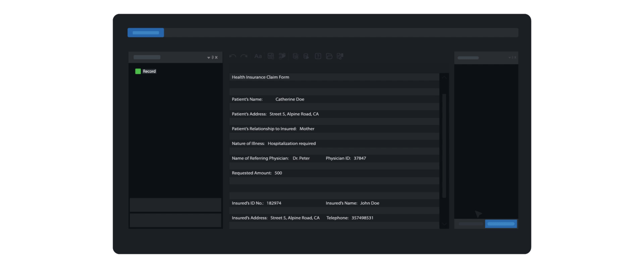644x268 pixels.
Task: Click the document scrollbar's down arrow
Action: pyautogui.click(x=444, y=224)
